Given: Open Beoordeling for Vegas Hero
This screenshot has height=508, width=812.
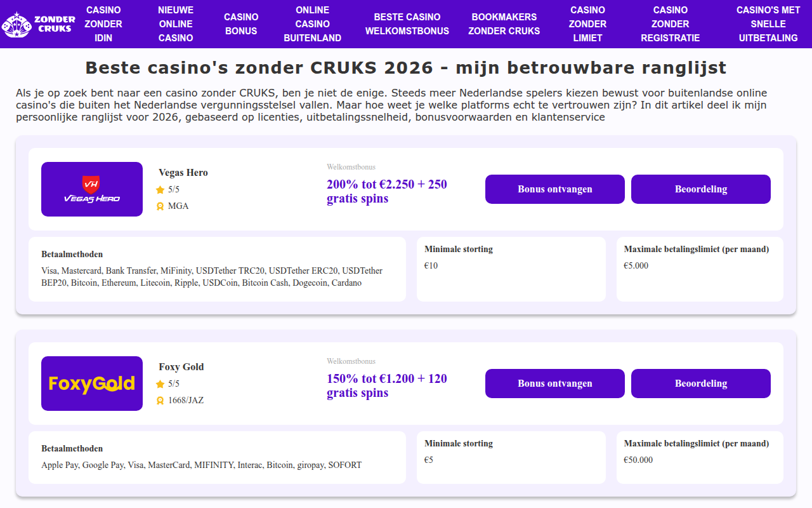Looking at the screenshot, I should (x=701, y=189).
